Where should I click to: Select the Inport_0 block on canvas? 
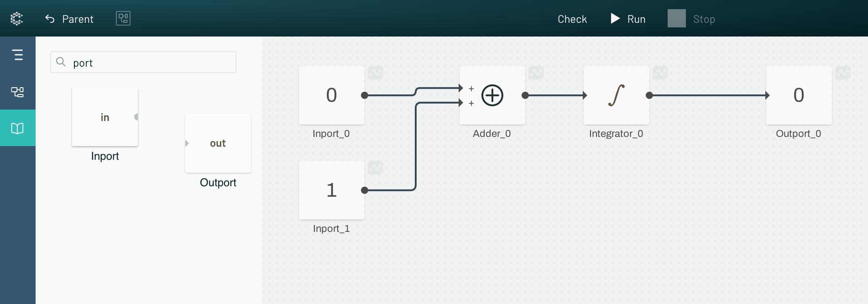(332, 95)
